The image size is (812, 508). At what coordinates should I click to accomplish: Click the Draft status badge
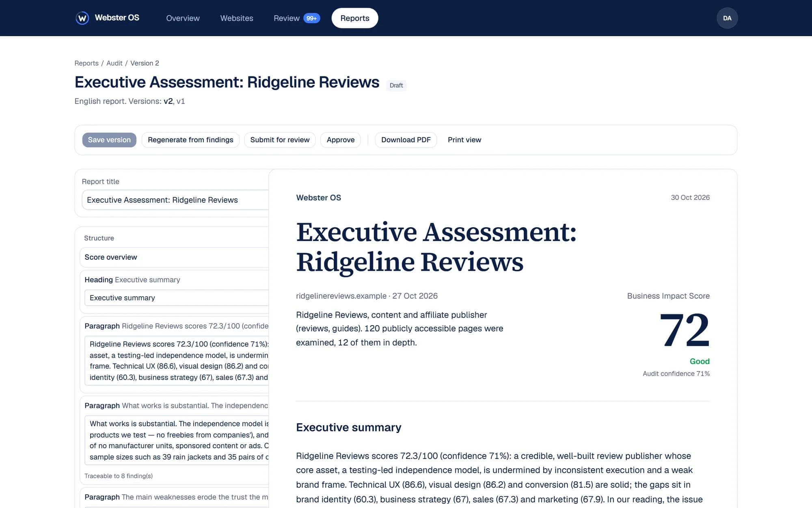(x=396, y=85)
